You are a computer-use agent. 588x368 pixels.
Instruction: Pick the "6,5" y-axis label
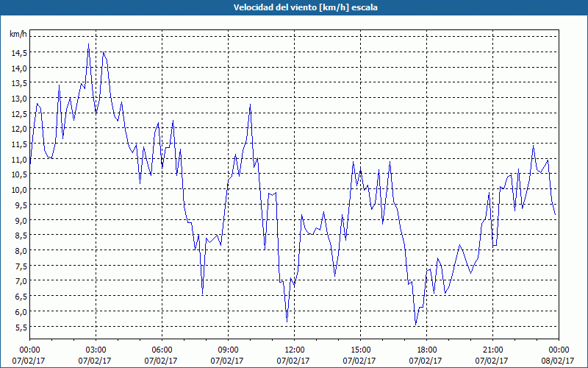pyautogui.click(x=21, y=297)
